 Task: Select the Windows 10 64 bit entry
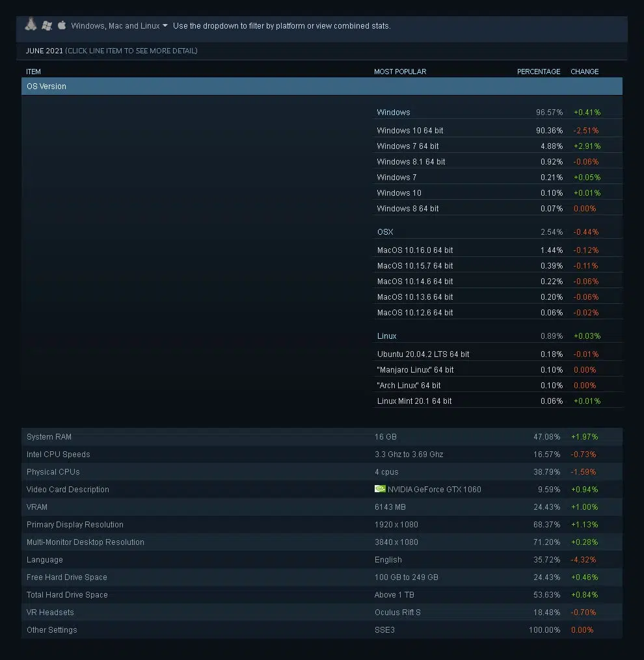tap(410, 131)
